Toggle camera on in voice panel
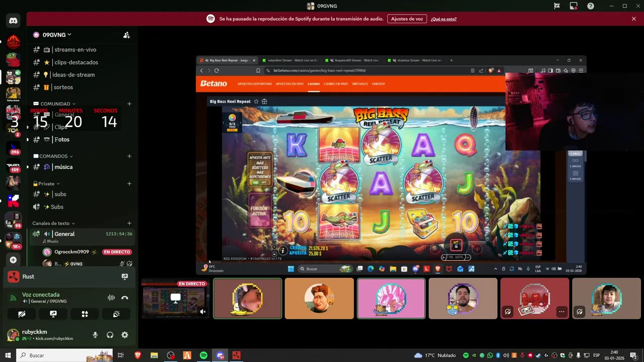644x362 pixels. (x=22, y=314)
